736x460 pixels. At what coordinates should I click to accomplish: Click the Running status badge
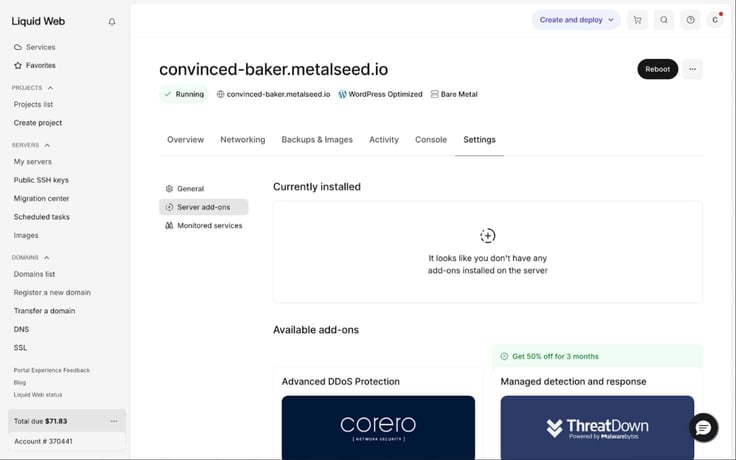[x=184, y=94]
